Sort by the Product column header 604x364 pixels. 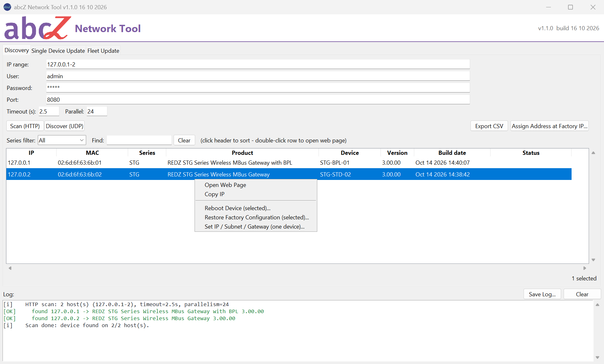tap(242, 153)
